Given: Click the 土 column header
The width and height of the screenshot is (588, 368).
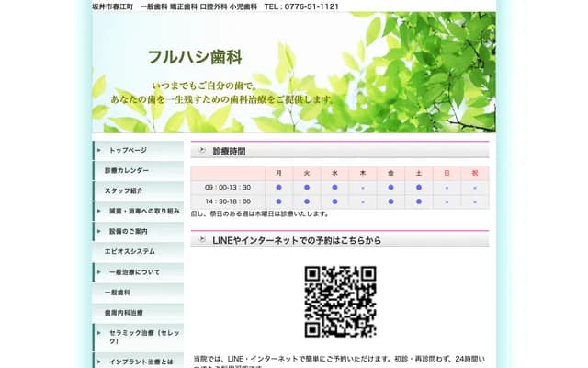Looking at the screenshot, I should click(x=419, y=173).
